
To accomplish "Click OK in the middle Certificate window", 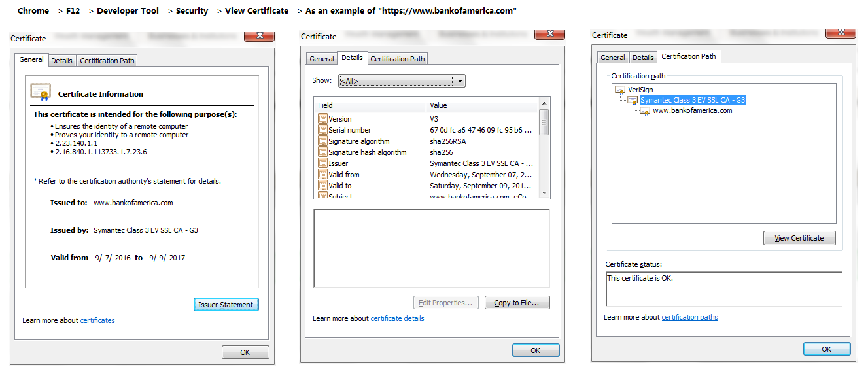I will (536, 350).
